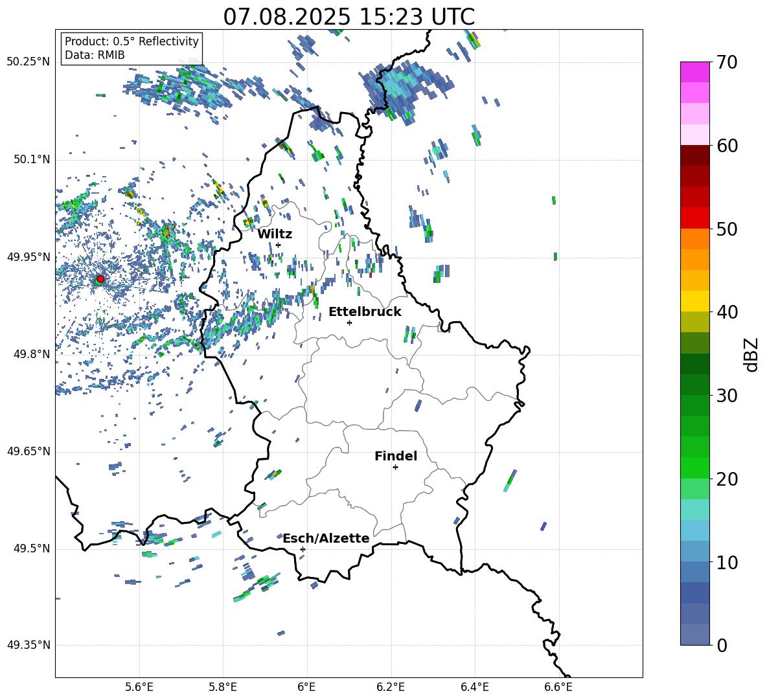Click the 6.6°E longitude label
This screenshot has height=700, width=767.
[558, 687]
